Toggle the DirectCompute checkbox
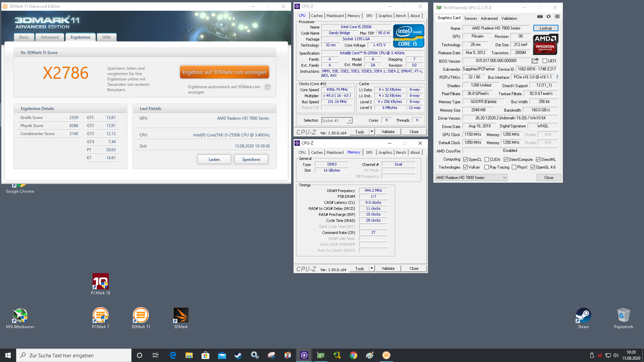 pyautogui.click(x=506, y=160)
